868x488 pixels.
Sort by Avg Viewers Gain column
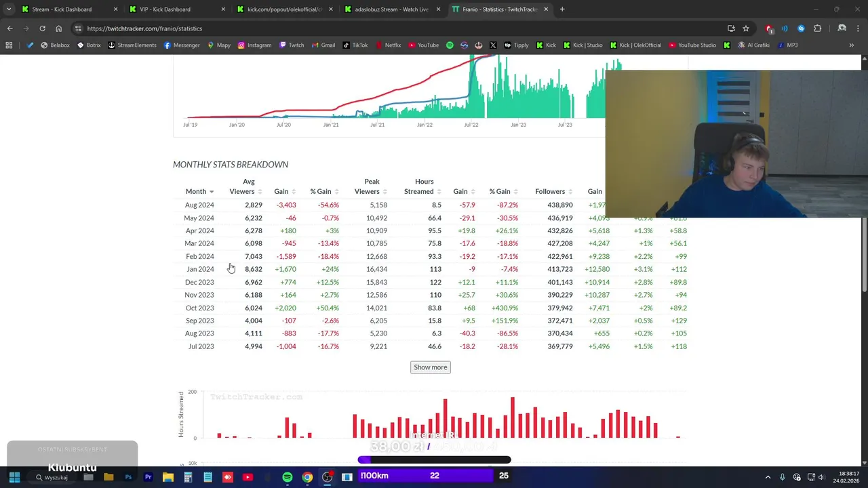(285, 192)
